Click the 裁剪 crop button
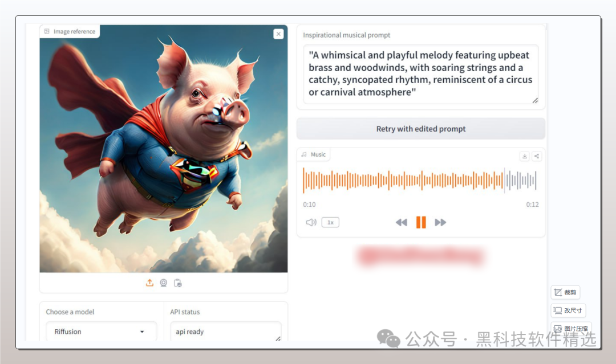This screenshot has height=364, width=616. pyautogui.click(x=565, y=292)
